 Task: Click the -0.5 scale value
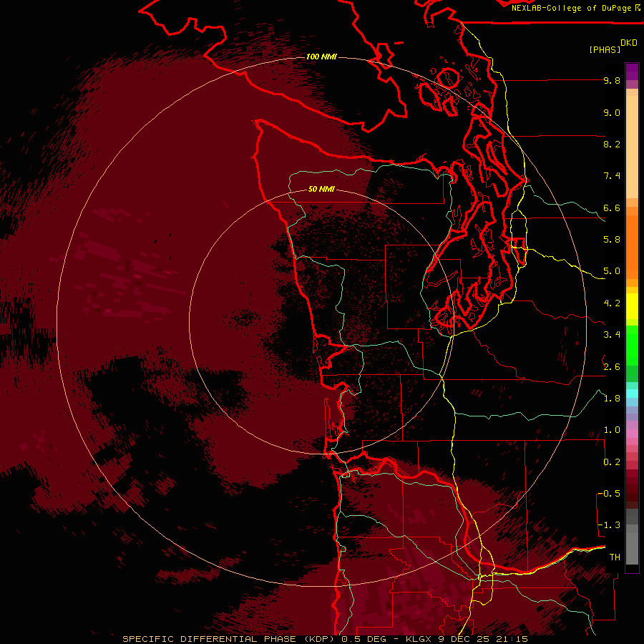(x=609, y=494)
